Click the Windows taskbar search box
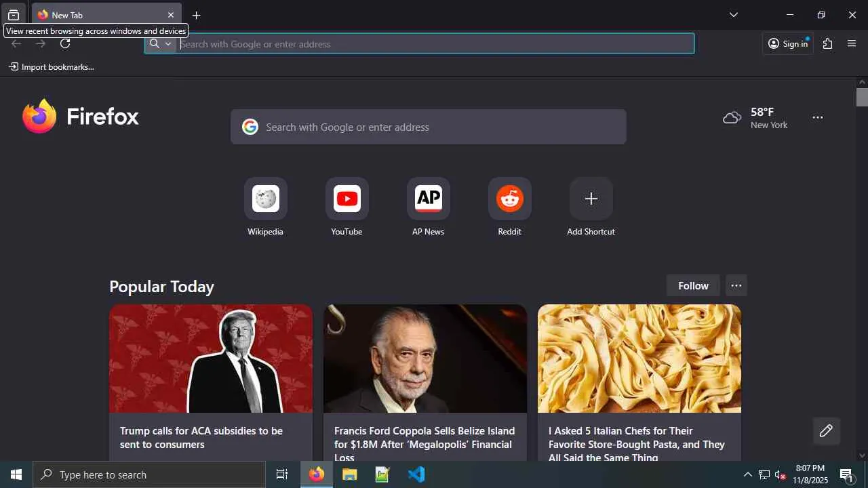This screenshot has height=488, width=868. point(149,475)
